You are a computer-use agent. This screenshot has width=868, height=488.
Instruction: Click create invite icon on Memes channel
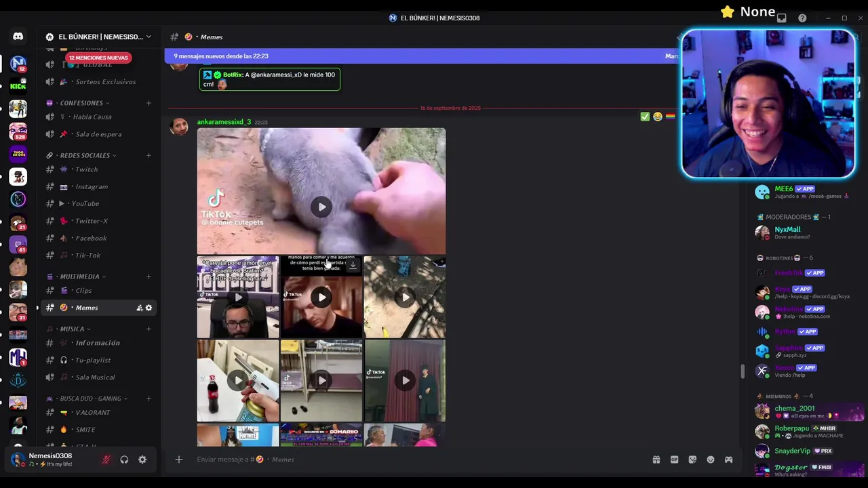point(140,308)
